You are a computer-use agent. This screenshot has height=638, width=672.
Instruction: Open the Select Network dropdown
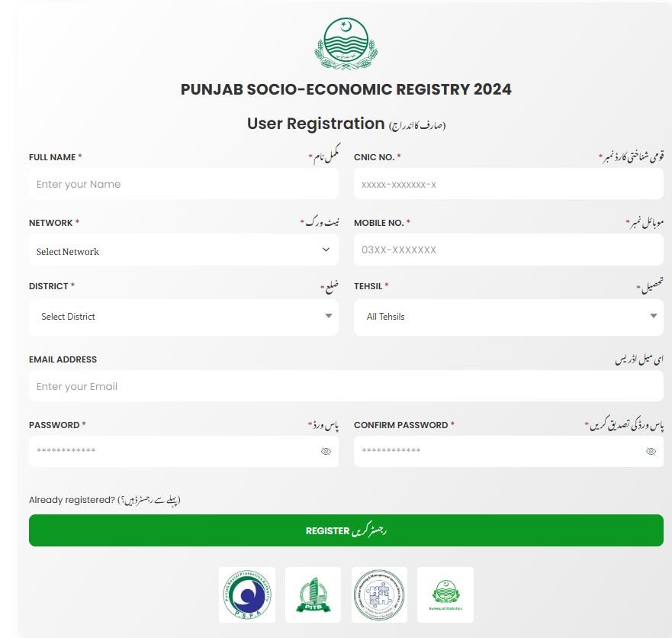pyautogui.click(x=183, y=250)
